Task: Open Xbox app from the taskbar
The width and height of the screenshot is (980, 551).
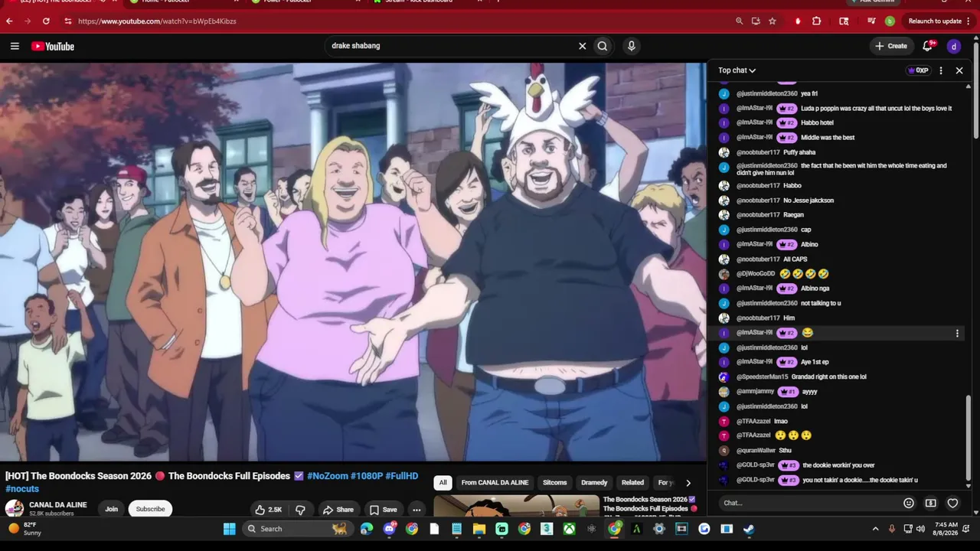Action: tap(570, 529)
